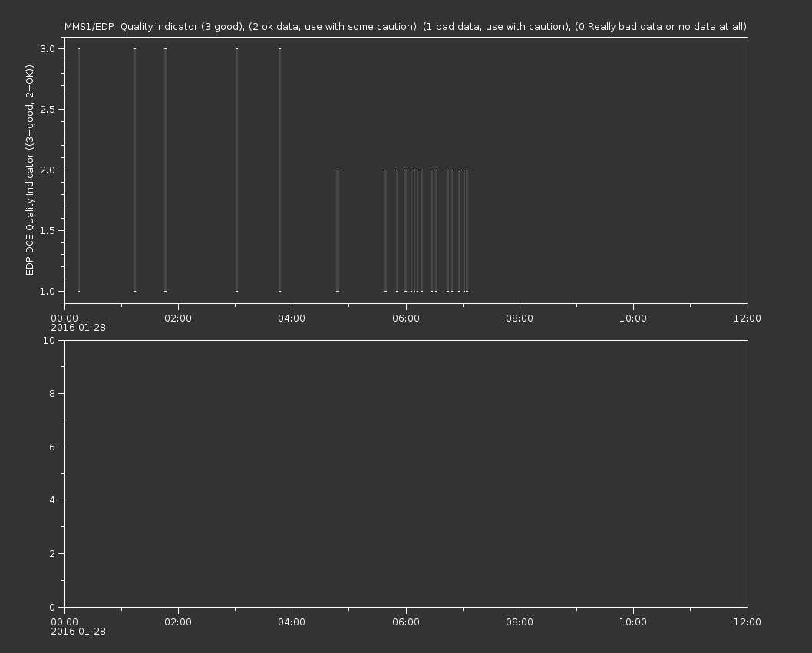Select the 0 tick label on lower plot
The image size is (812, 653).
(x=52, y=607)
